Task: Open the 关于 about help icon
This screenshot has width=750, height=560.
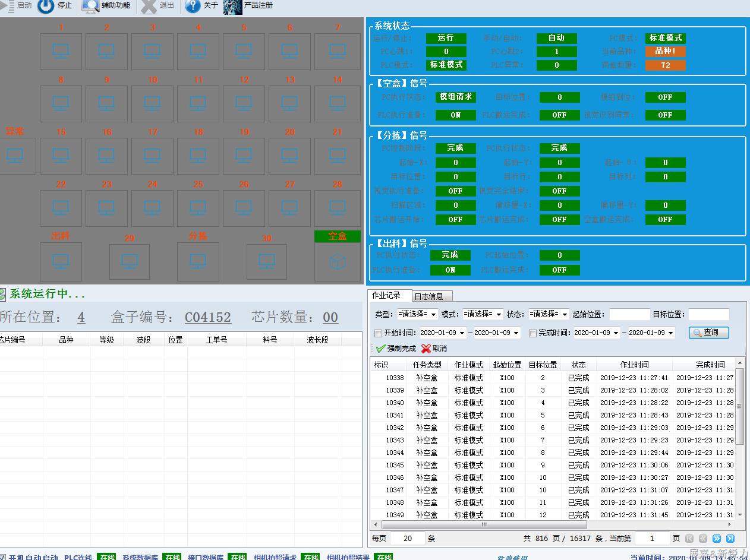Action: [x=193, y=6]
